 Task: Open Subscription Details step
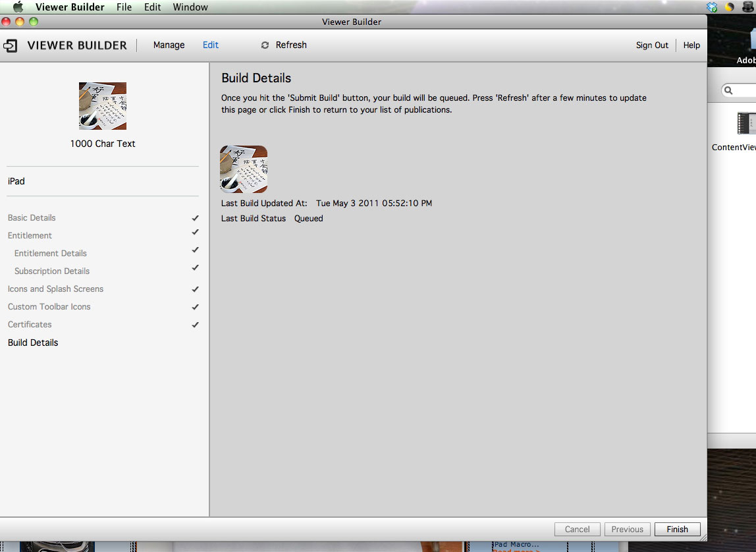pyautogui.click(x=52, y=271)
